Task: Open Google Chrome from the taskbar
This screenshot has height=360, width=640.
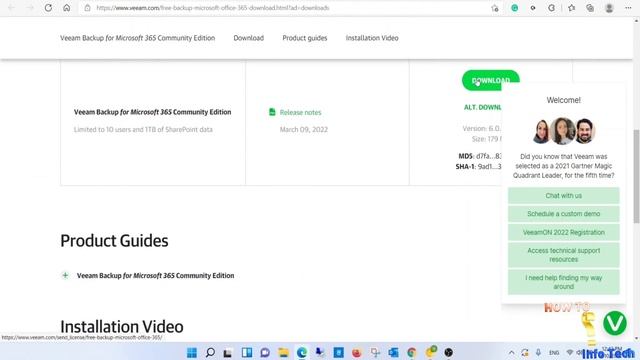Action: coord(412,352)
